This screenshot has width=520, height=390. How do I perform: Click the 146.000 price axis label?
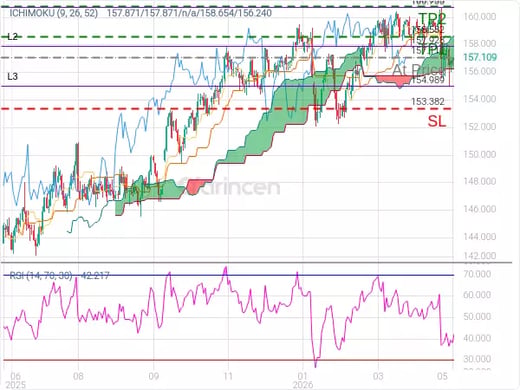pyautogui.click(x=480, y=209)
